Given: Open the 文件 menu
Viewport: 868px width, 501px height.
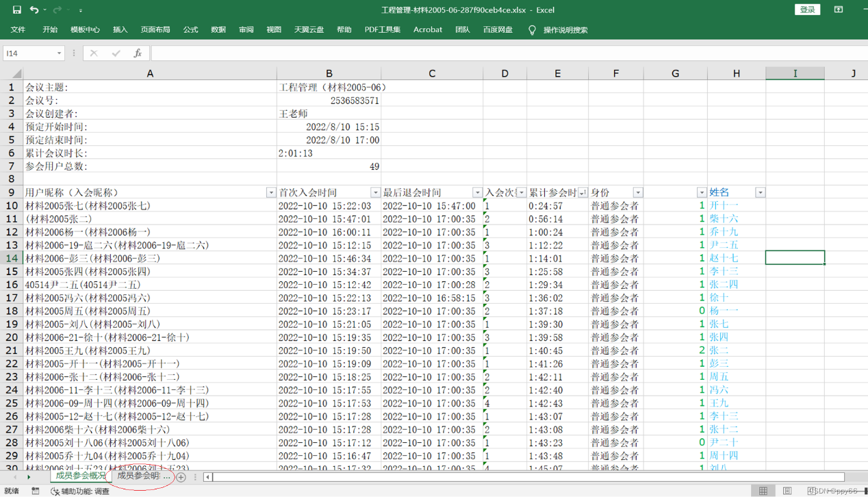Looking at the screenshot, I should point(18,30).
